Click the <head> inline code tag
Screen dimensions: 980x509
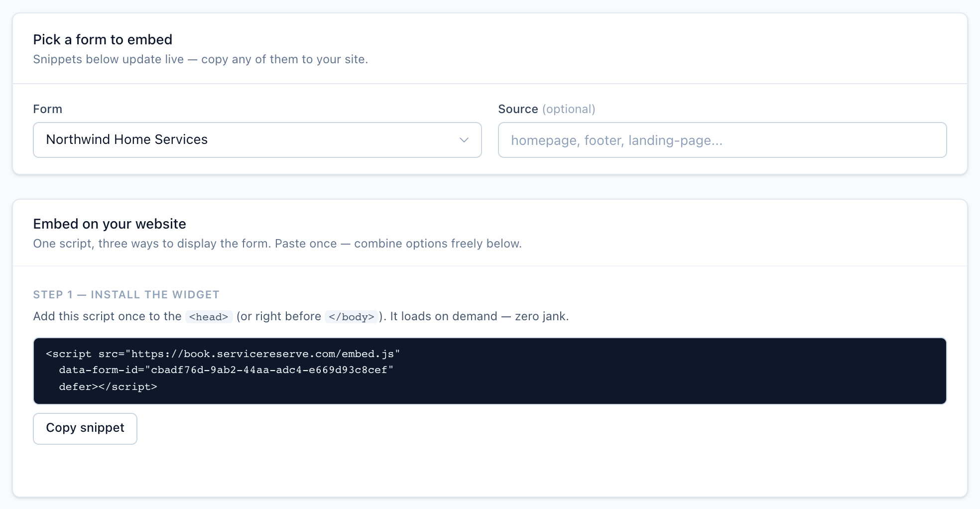tap(209, 317)
